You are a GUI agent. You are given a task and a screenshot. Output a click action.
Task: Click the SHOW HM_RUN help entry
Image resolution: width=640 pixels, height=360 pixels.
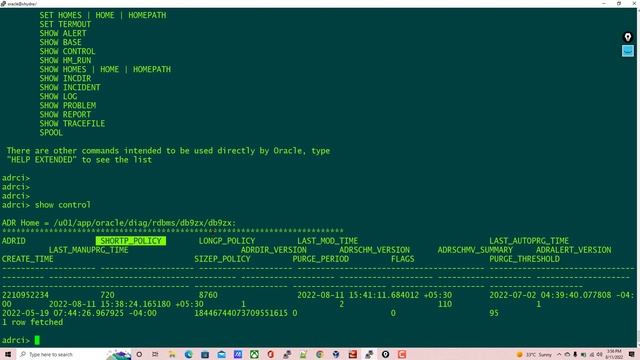click(65, 60)
